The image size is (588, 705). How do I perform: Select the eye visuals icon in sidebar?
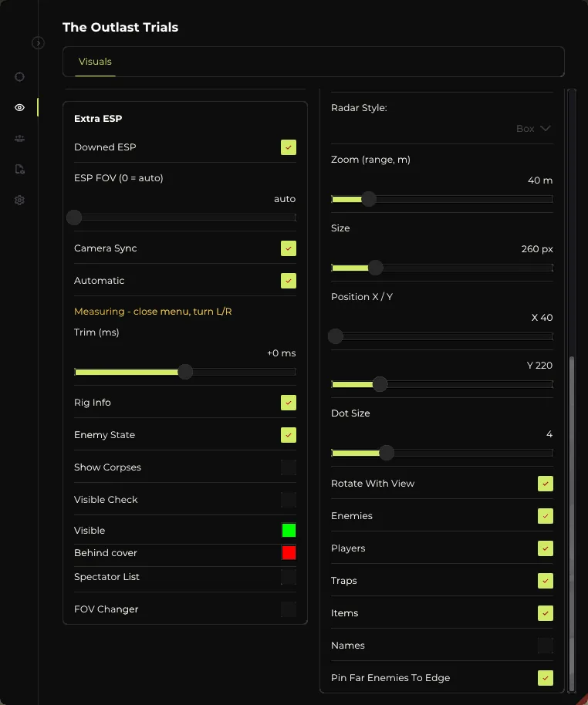click(19, 107)
